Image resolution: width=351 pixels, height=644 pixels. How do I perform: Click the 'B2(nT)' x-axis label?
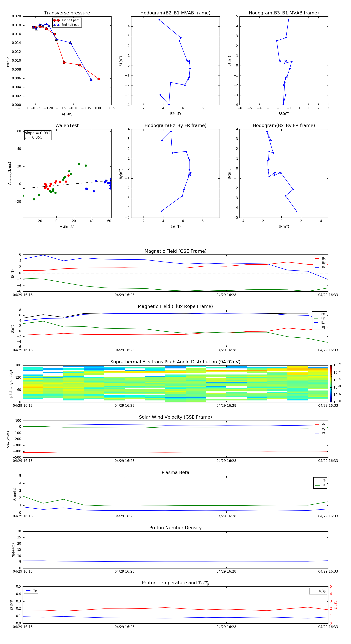point(175,114)
